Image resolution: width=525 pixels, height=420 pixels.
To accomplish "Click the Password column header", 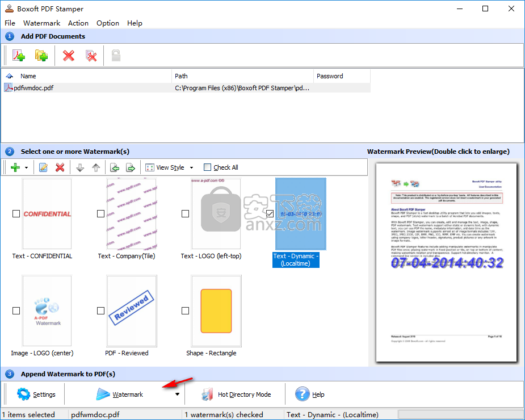I will click(x=342, y=76).
